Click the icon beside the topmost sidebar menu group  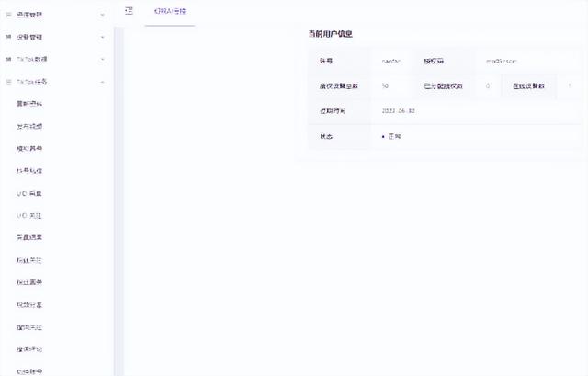[8, 16]
